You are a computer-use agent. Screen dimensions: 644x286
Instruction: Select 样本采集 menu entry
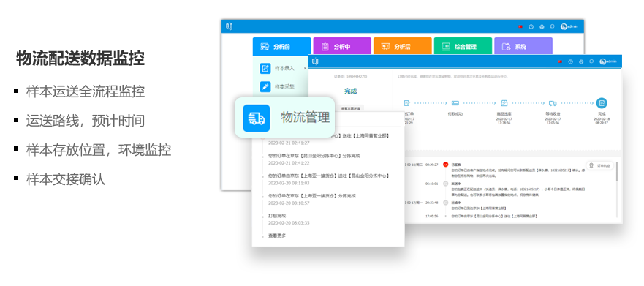(x=284, y=87)
